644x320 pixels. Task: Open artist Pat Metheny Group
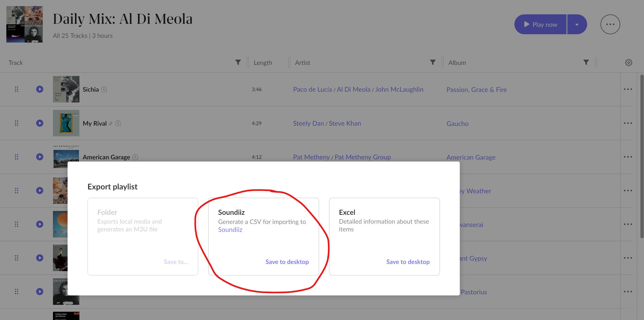363,157
